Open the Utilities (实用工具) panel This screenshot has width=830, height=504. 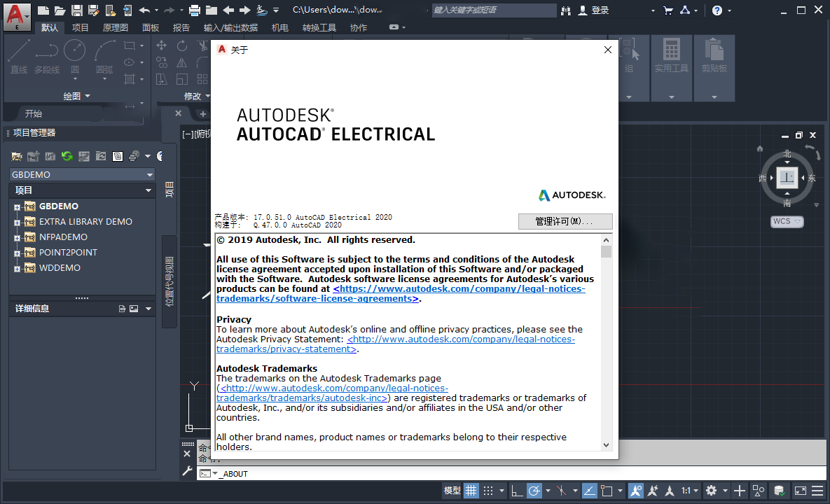pos(671,68)
